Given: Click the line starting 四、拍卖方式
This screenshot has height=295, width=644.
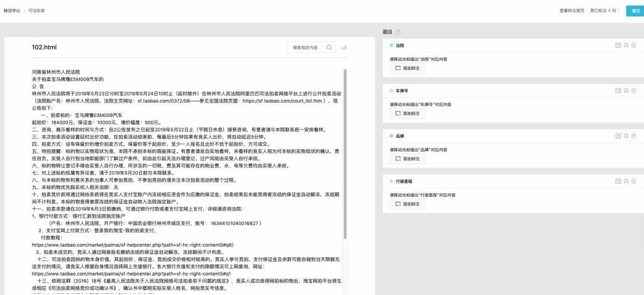Looking at the screenshot, I should (151, 144).
